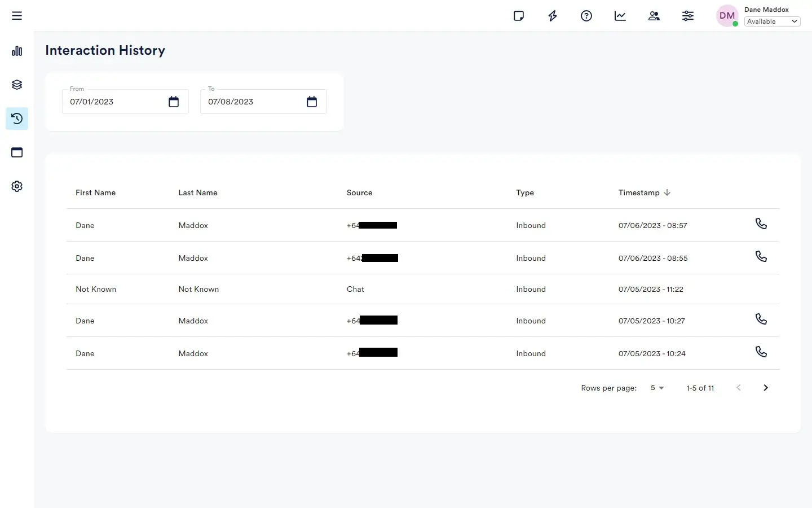Click the sticky note icon in header
The height and width of the screenshot is (508, 812).
tap(519, 16)
